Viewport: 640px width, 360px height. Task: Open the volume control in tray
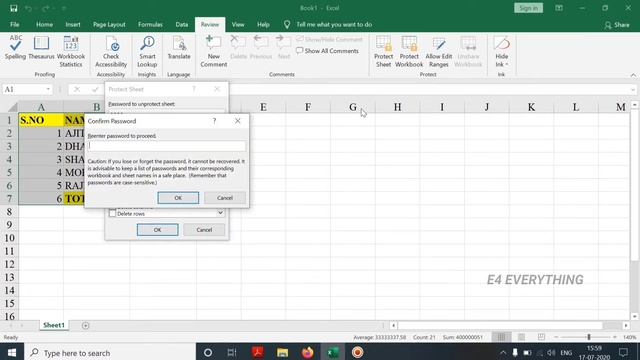tap(551, 353)
